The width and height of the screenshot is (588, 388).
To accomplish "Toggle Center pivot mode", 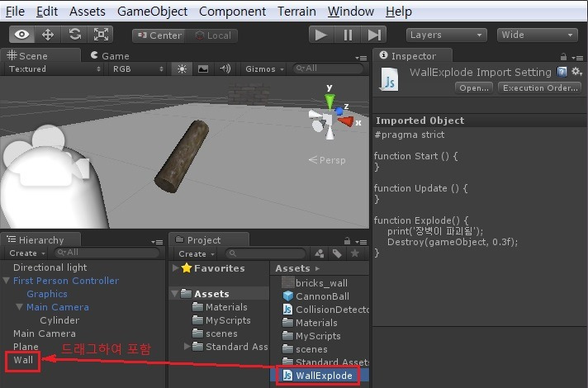I will [159, 35].
